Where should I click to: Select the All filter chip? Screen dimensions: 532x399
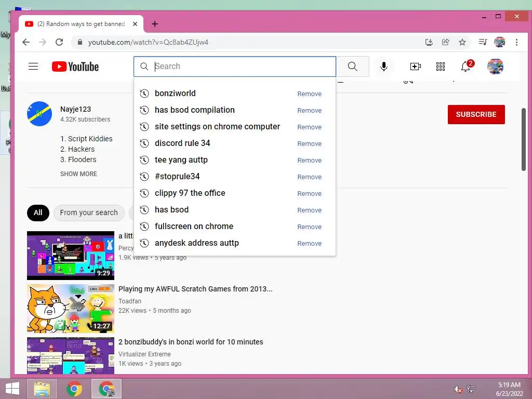coord(38,212)
